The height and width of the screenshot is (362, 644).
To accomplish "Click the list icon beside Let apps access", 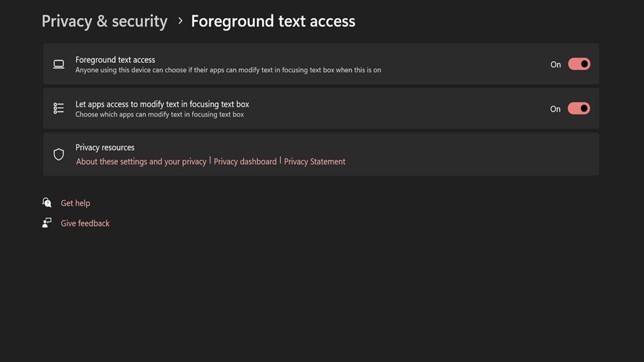I will pyautogui.click(x=58, y=108).
